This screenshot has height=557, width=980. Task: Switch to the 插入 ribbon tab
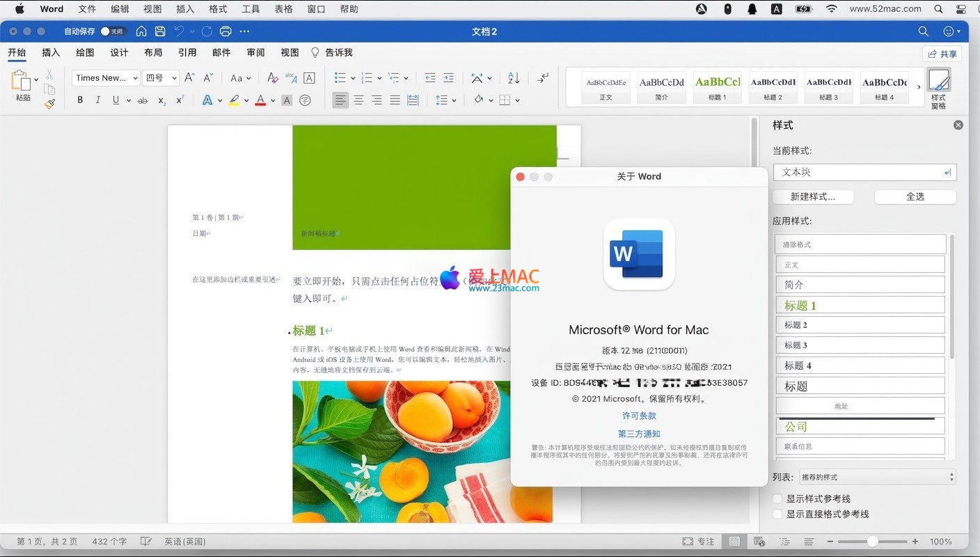point(51,52)
